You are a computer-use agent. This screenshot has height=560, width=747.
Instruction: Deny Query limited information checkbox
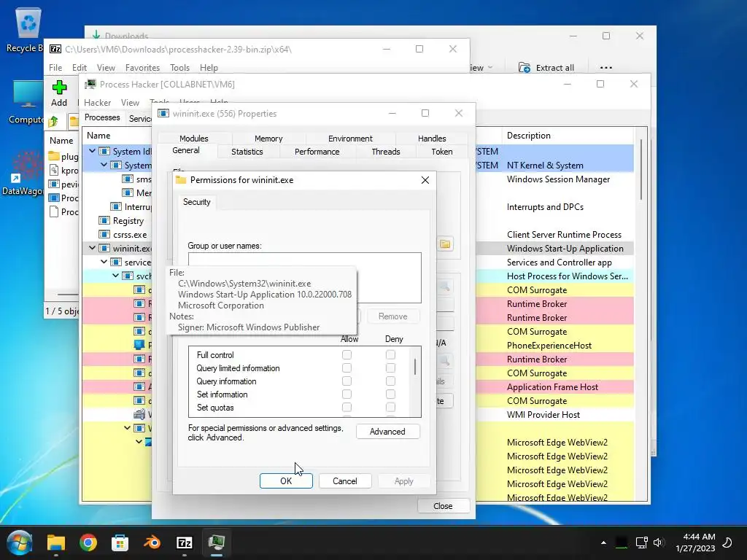[391, 368]
